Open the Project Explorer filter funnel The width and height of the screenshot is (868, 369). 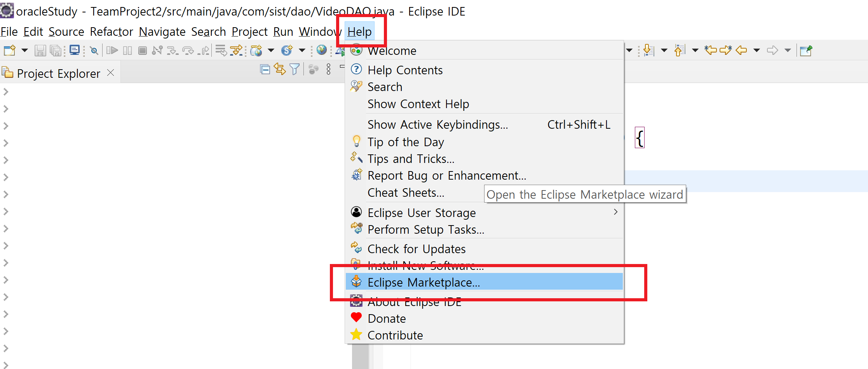click(295, 69)
